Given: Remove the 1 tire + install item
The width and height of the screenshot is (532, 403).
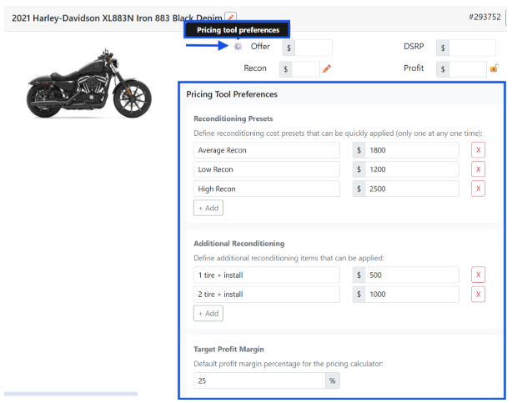Looking at the screenshot, I should coord(478,275).
